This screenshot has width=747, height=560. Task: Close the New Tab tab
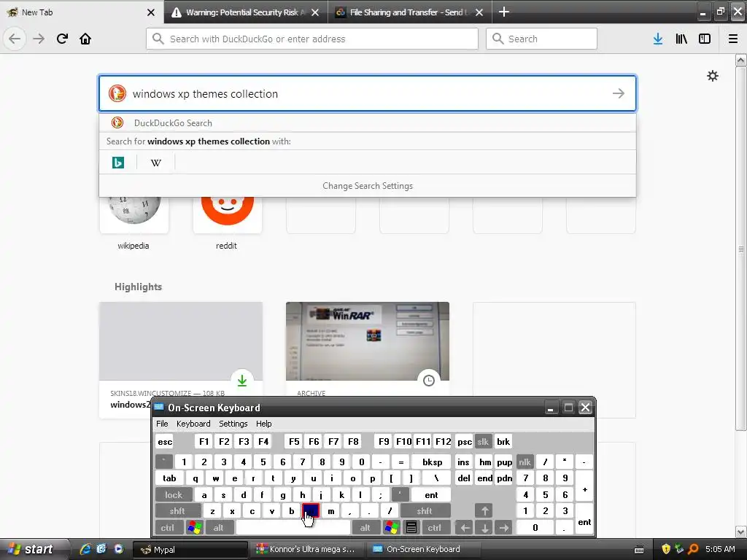[x=150, y=12]
